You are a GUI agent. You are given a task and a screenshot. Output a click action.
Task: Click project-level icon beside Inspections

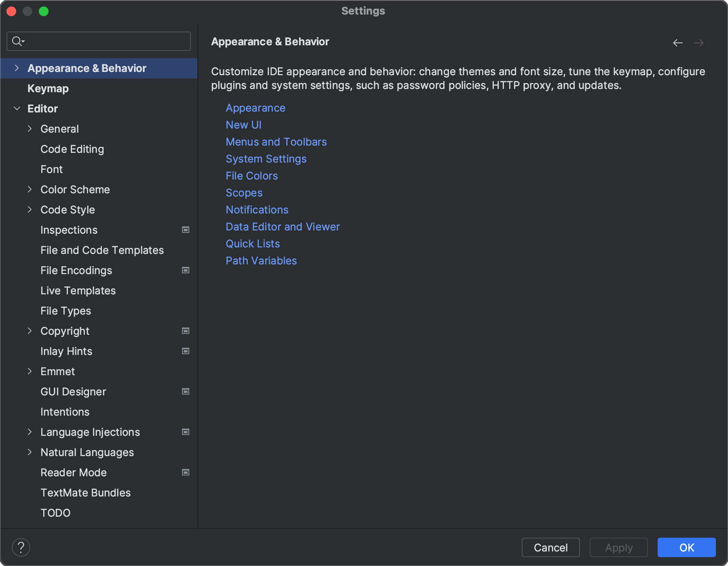click(x=186, y=230)
